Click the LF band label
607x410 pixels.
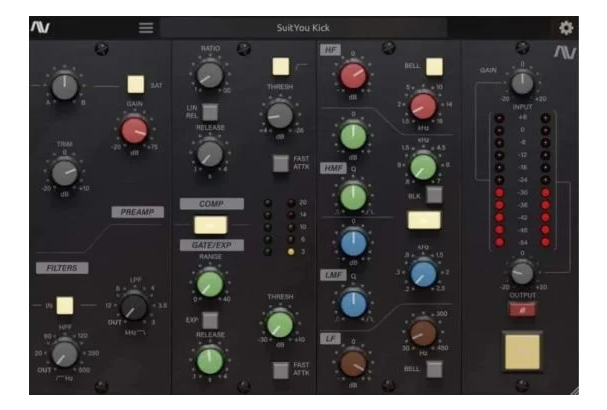pyautogui.click(x=330, y=339)
